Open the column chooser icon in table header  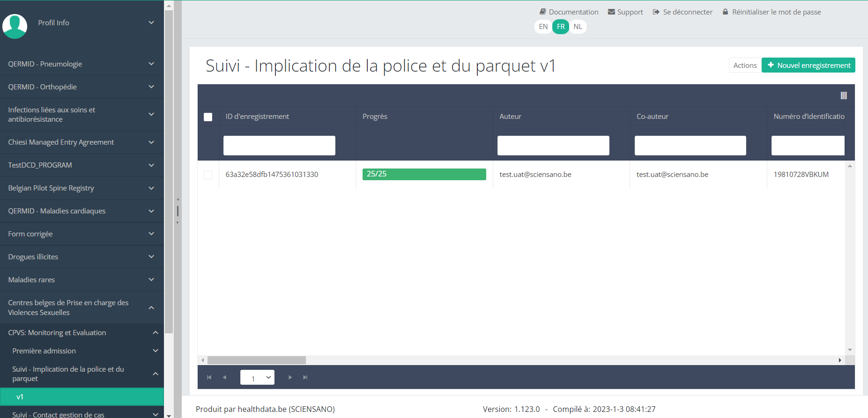point(843,95)
